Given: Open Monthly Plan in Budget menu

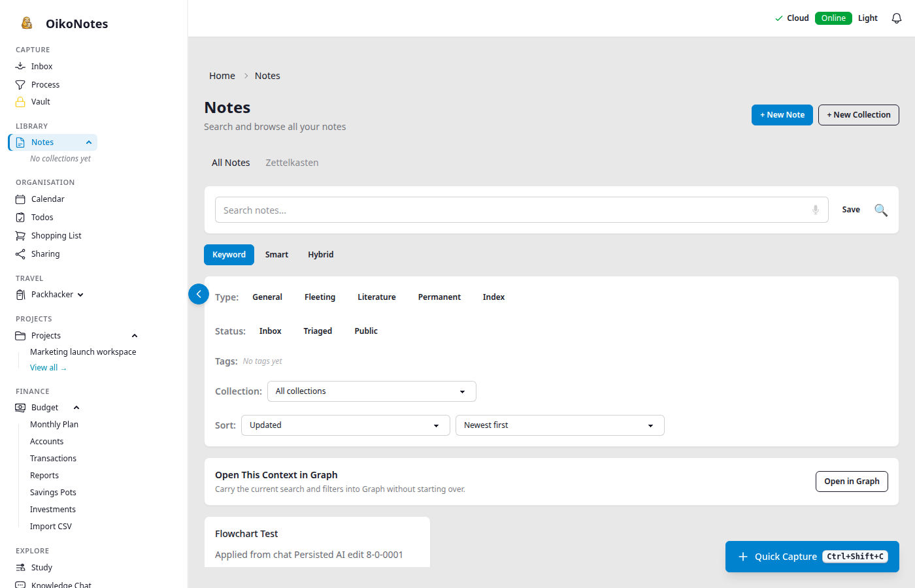Looking at the screenshot, I should [54, 425].
